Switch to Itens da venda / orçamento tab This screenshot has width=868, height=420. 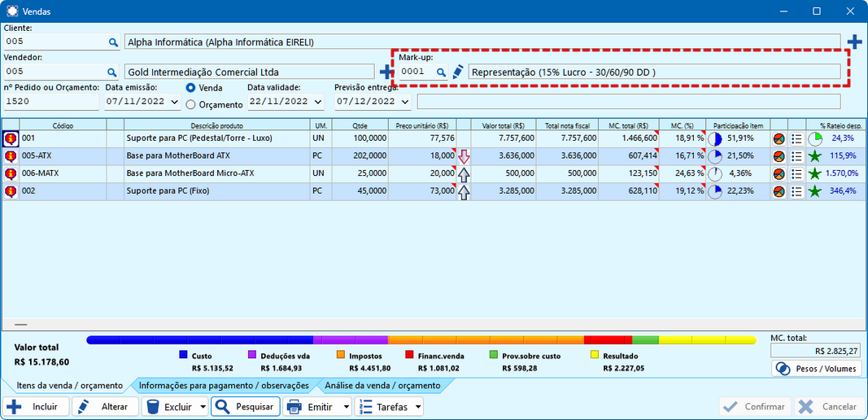pyautogui.click(x=70, y=385)
